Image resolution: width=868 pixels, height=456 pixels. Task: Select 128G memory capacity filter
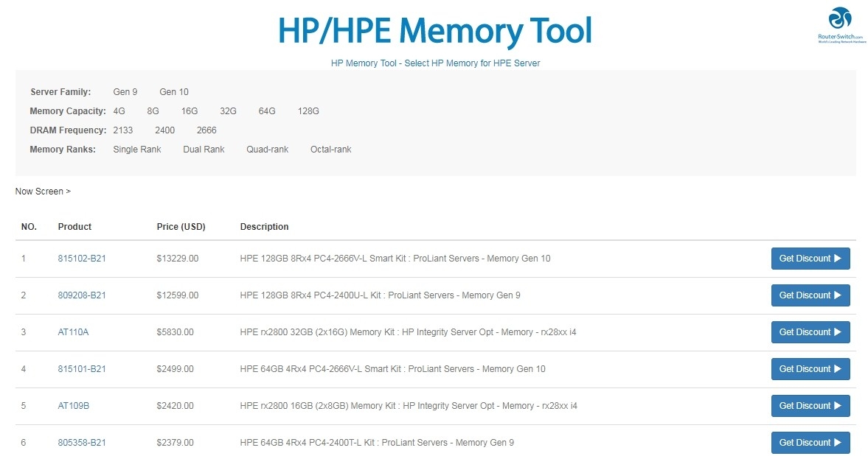point(308,111)
